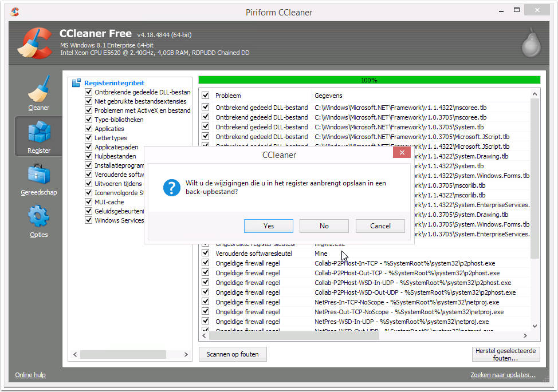Toggle the Geluidsgebeurtenissen checkbox
This screenshot has width=558, height=392.
89,211
